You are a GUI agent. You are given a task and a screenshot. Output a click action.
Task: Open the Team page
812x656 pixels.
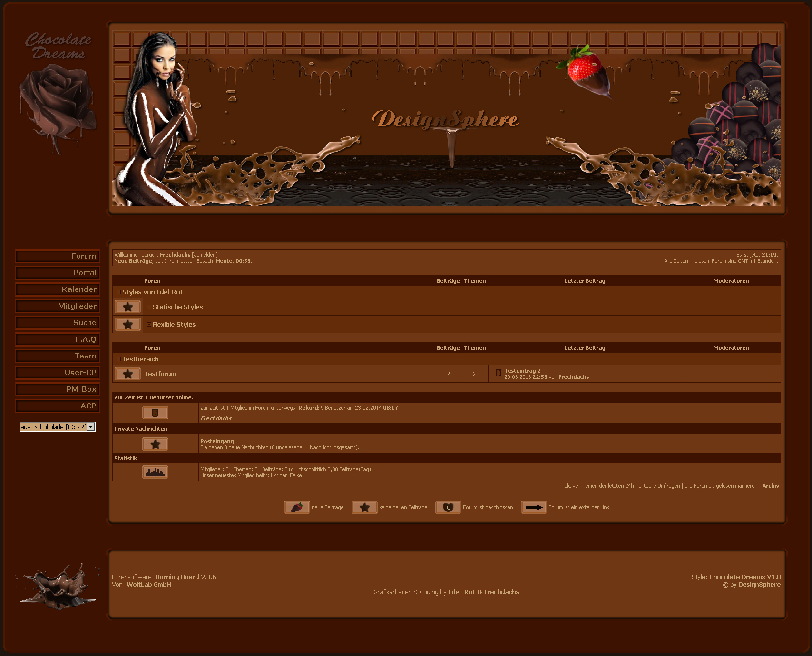58,356
